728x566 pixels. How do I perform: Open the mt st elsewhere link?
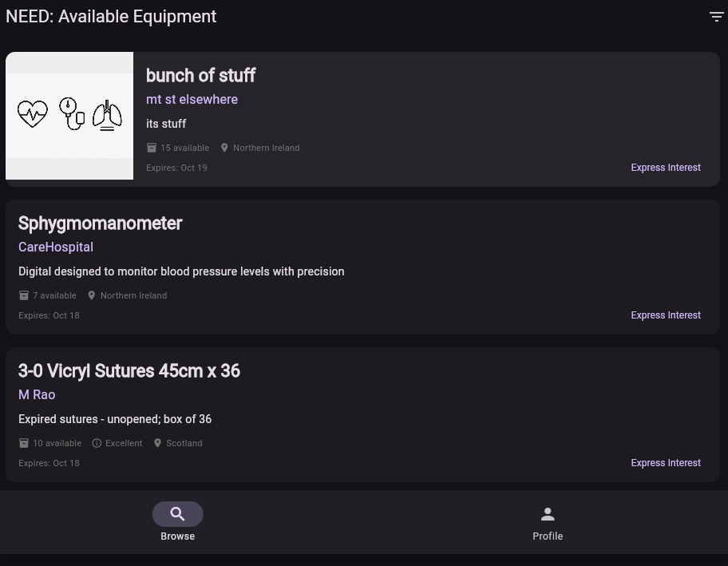[192, 100]
